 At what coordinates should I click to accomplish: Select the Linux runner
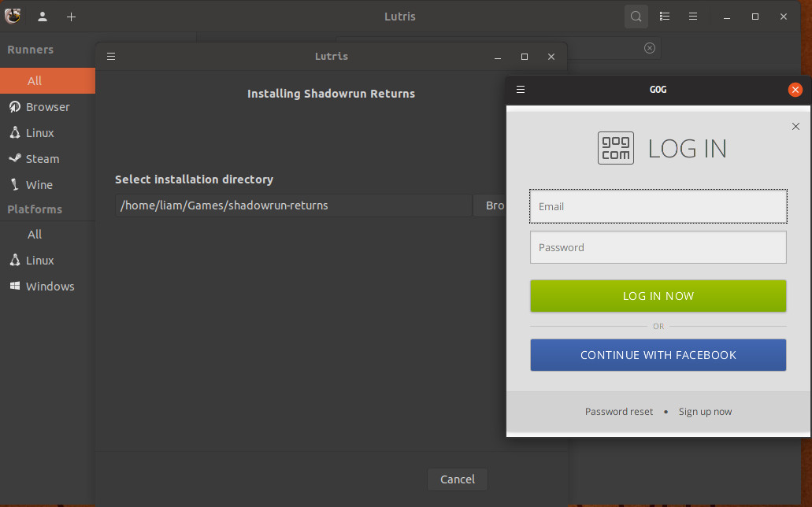(47, 132)
